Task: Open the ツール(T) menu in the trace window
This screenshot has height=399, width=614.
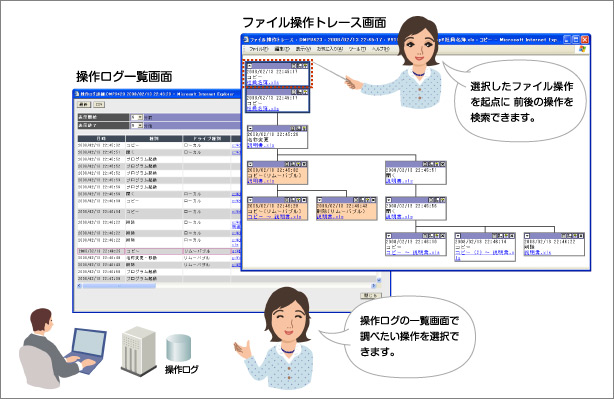Action: click(x=357, y=49)
